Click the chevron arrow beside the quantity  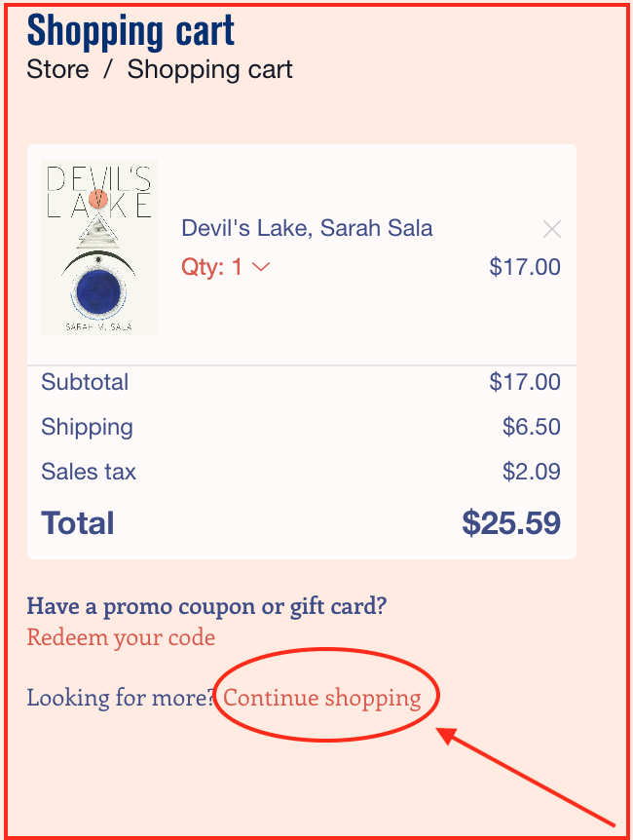coord(261,267)
